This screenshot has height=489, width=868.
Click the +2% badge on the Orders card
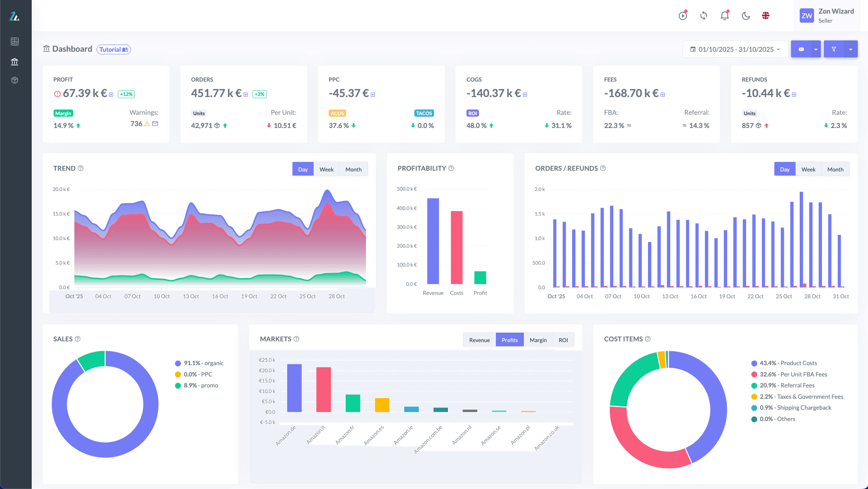click(x=259, y=94)
